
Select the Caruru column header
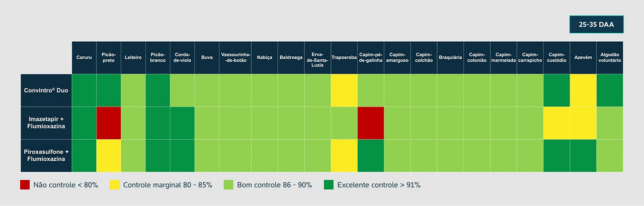point(84,58)
